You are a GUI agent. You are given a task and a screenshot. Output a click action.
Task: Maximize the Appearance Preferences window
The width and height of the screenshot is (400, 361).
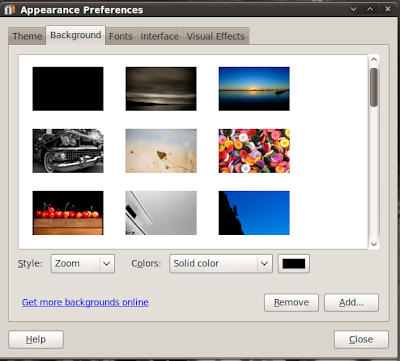tap(370, 9)
